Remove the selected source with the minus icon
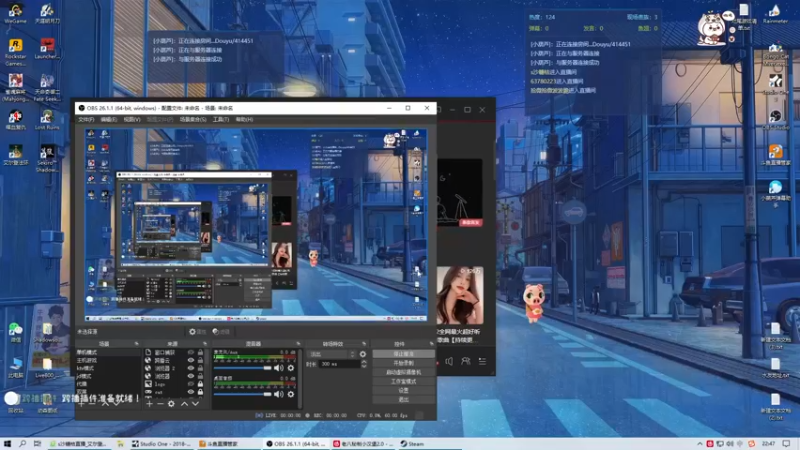The width and height of the screenshot is (800, 450). (160, 404)
